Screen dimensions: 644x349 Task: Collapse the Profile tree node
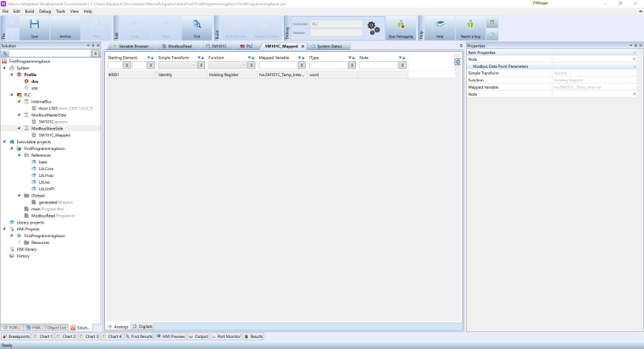tap(12, 75)
